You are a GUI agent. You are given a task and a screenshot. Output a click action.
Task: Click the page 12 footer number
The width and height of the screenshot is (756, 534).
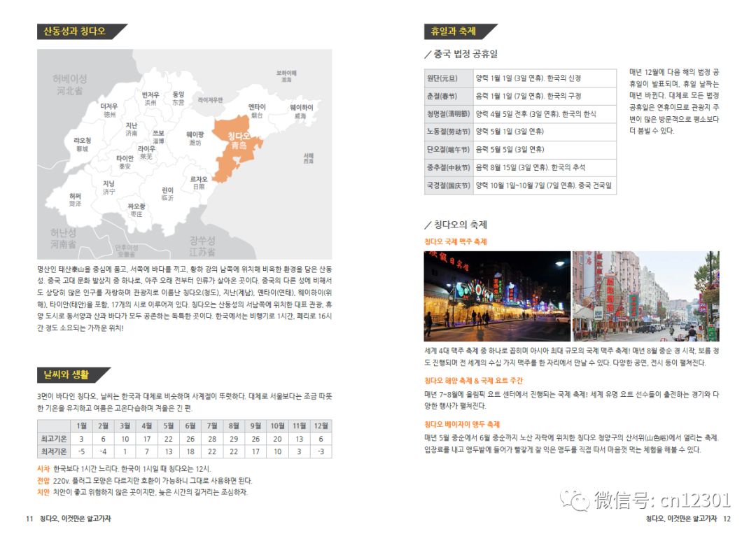[x=727, y=519]
